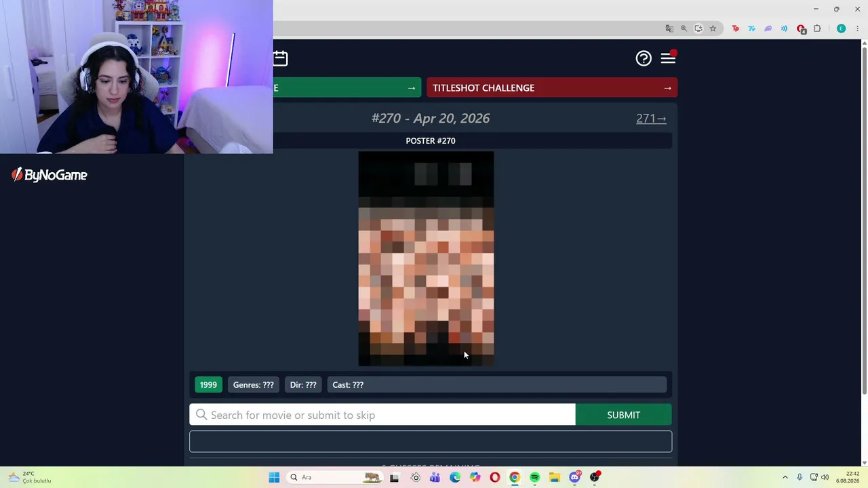868x488 pixels.
Task: Open the blue sound waves extension
Action: (x=785, y=28)
